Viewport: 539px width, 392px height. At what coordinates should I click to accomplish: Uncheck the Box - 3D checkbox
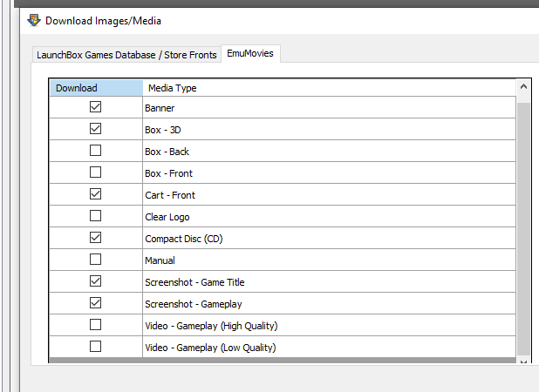95,129
